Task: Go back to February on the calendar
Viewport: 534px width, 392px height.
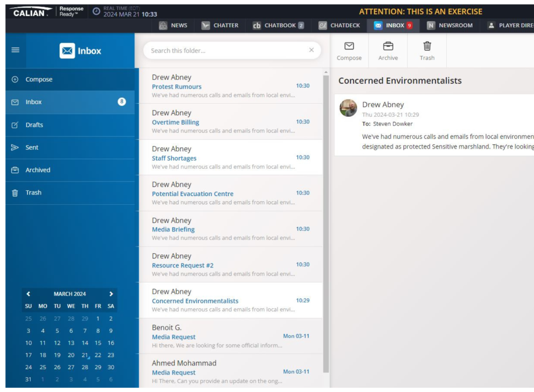Action: [x=29, y=293]
